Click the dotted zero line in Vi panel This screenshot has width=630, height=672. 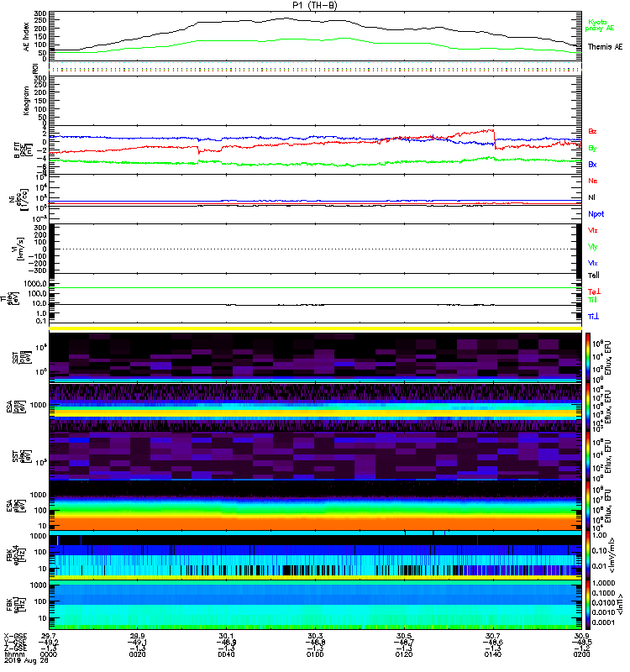click(x=315, y=249)
